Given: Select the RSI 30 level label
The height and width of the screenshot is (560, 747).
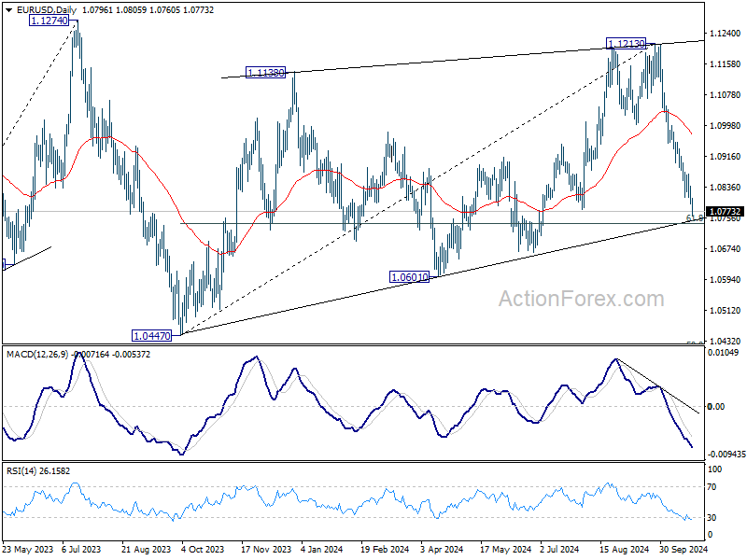Looking at the screenshot, I should coord(712,518).
